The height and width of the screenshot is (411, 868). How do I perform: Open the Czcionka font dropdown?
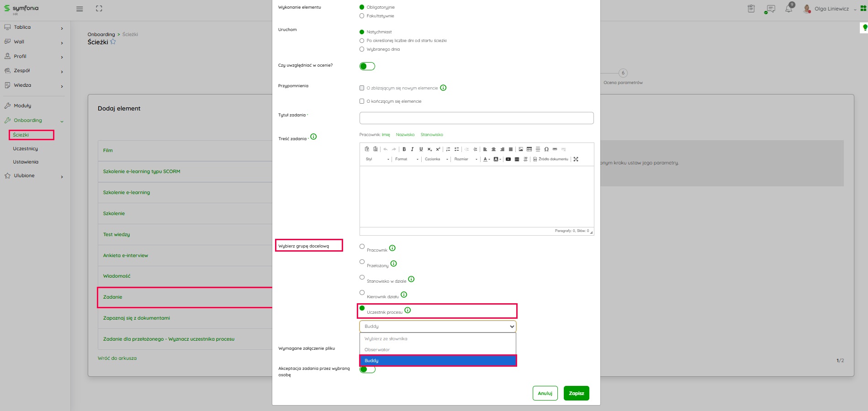point(436,159)
